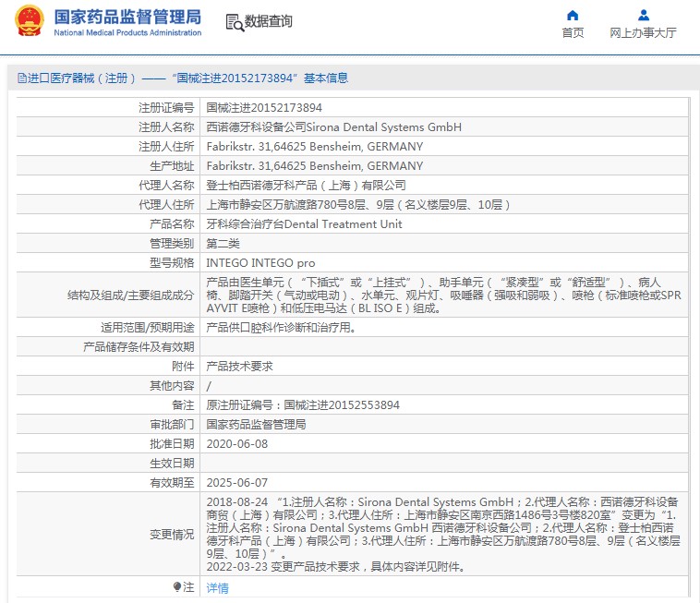Click the 适用范围/预期用途 label
Image resolution: width=700 pixels, height=603 pixels.
(148, 328)
